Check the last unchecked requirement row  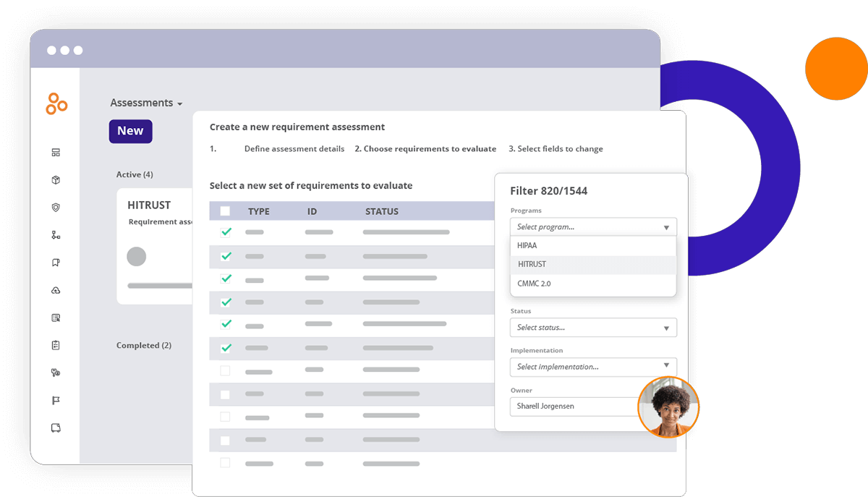225,462
